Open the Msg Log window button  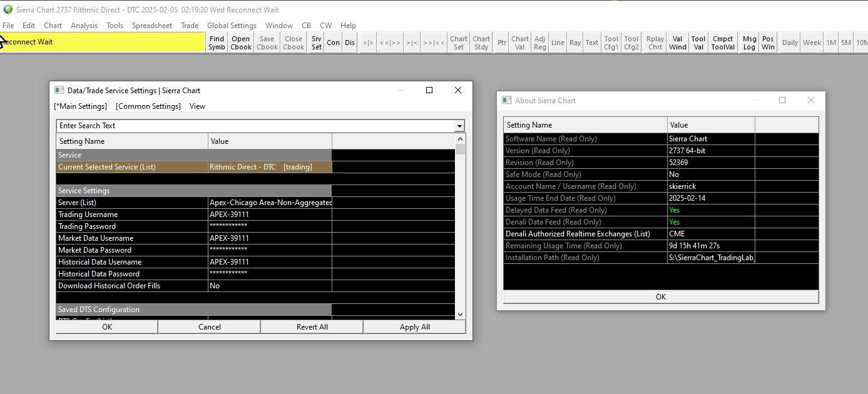749,43
